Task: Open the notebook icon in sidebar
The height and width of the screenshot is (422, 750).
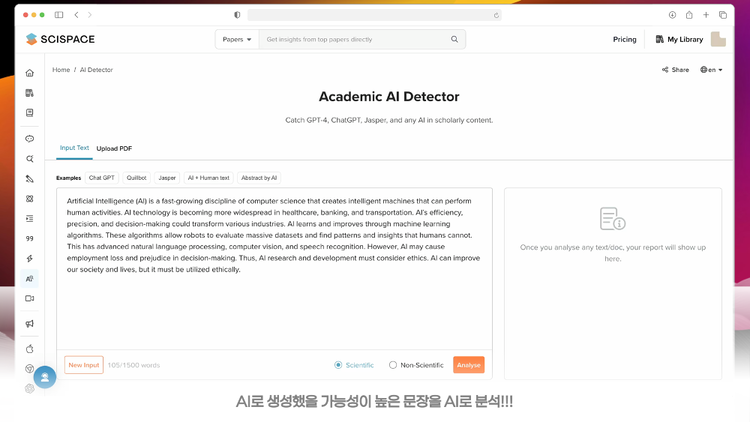Action: 30,113
